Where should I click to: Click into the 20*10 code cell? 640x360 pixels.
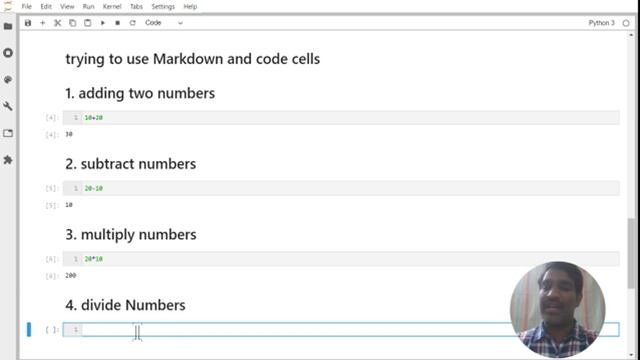coord(341,259)
